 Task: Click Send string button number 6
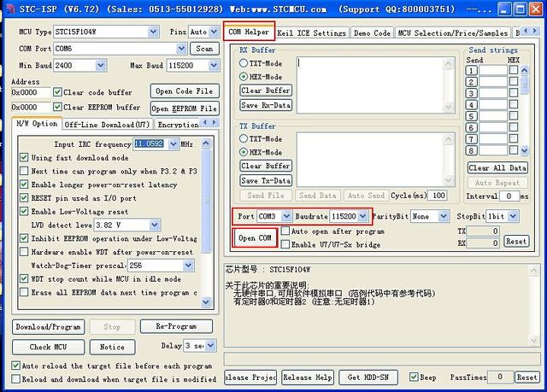471,128
